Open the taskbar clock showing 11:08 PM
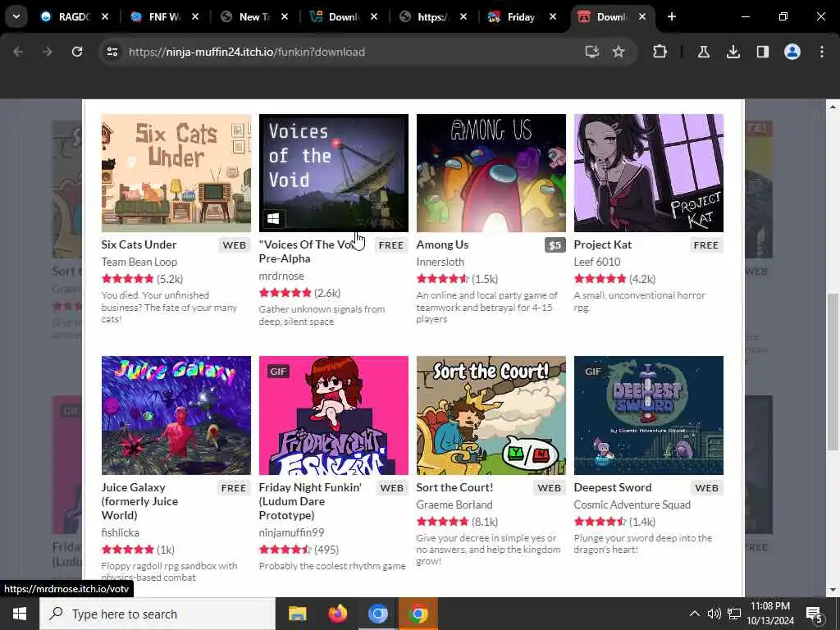Image resolution: width=840 pixels, height=630 pixels. (x=769, y=614)
